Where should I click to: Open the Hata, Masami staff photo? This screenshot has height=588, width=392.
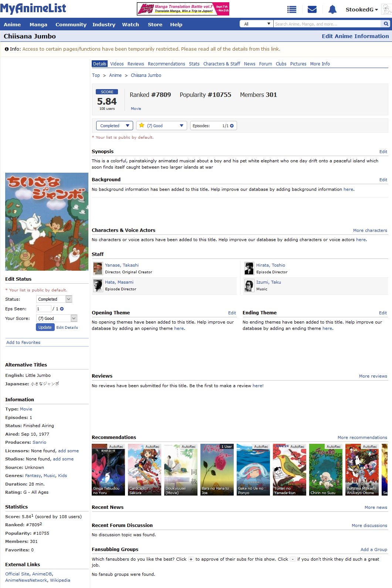point(98,285)
